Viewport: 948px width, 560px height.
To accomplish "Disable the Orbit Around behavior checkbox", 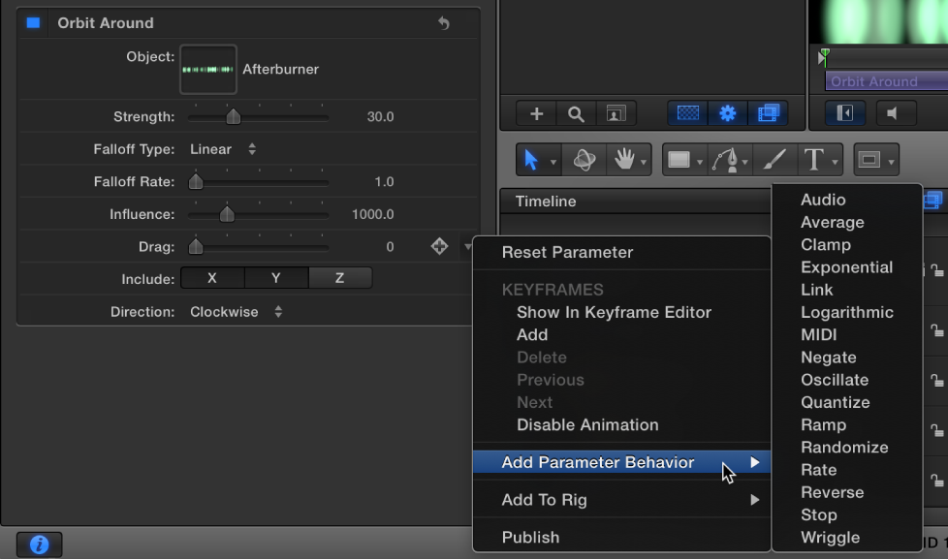I will 32,22.
